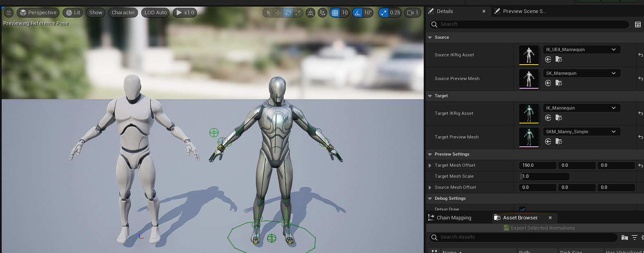Toggle the Debug Draw checkbox
644x253 pixels.
coord(522,209)
